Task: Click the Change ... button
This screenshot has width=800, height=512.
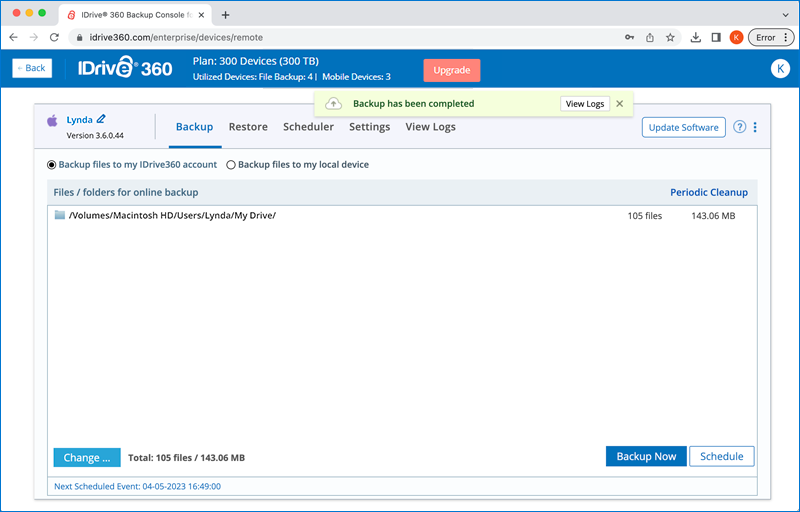Action: tap(87, 457)
